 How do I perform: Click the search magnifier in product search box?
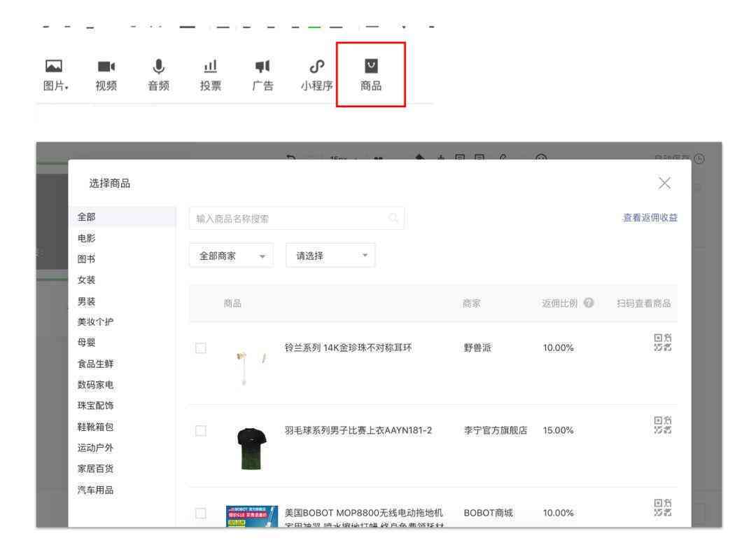coord(393,218)
